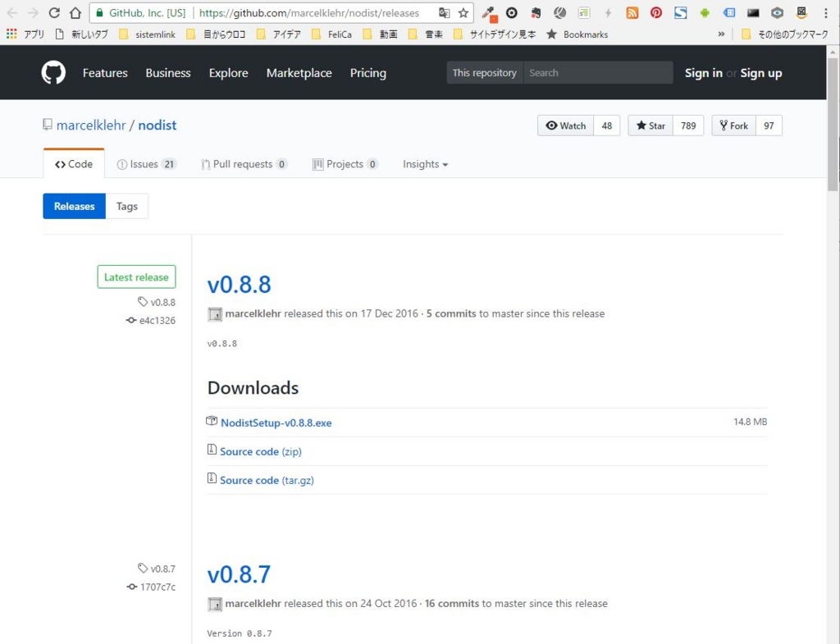Open the v0.8.8 release title
The height and width of the screenshot is (644, 840).
click(239, 285)
